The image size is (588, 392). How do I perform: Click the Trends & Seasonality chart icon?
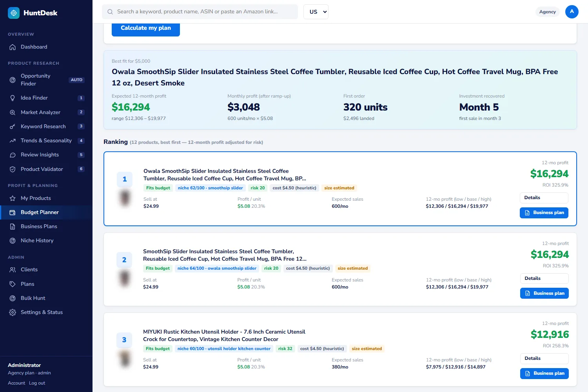[x=13, y=141]
